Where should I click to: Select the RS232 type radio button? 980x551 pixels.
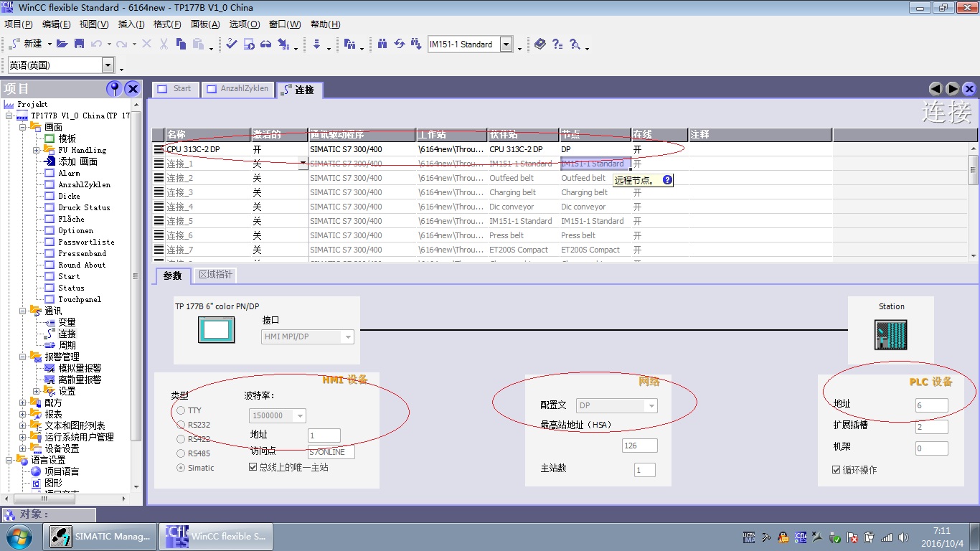click(x=181, y=425)
